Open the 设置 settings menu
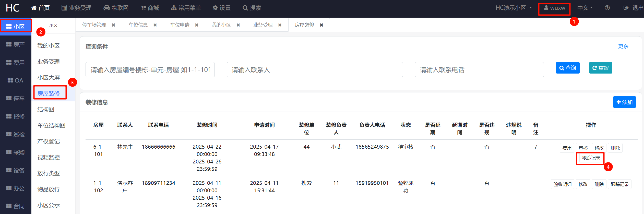Viewport: 644px width, 214px height. click(x=222, y=8)
